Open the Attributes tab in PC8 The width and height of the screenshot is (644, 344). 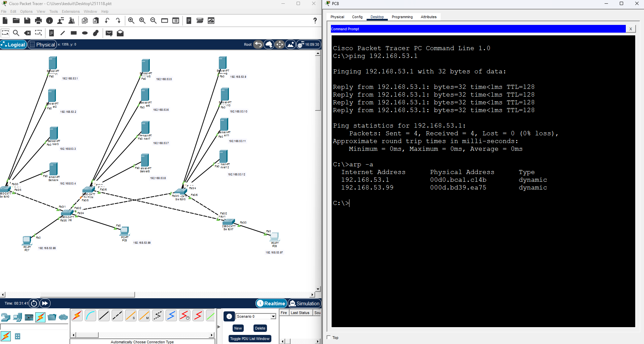pos(429,17)
